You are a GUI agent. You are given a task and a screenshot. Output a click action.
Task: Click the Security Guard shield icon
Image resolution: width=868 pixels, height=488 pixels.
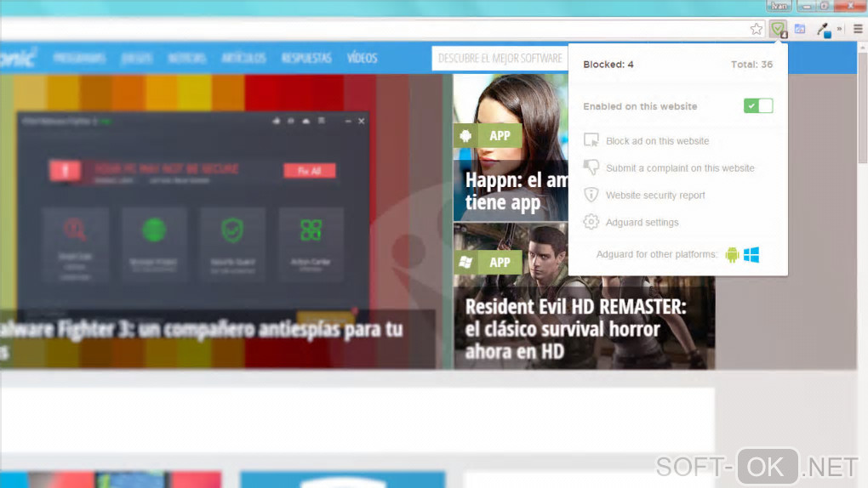click(x=232, y=230)
